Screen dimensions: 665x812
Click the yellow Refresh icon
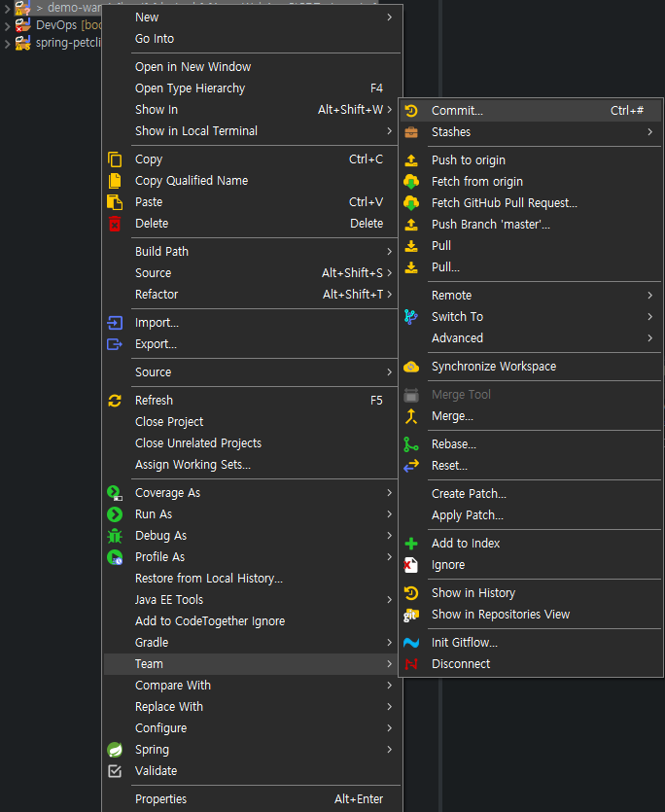tap(115, 401)
